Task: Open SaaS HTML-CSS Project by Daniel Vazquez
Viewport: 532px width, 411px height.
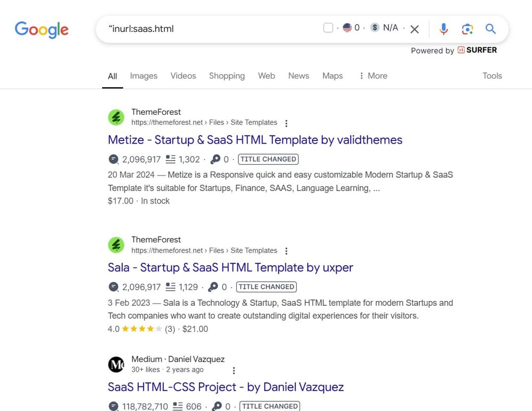Action: click(x=226, y=387)
